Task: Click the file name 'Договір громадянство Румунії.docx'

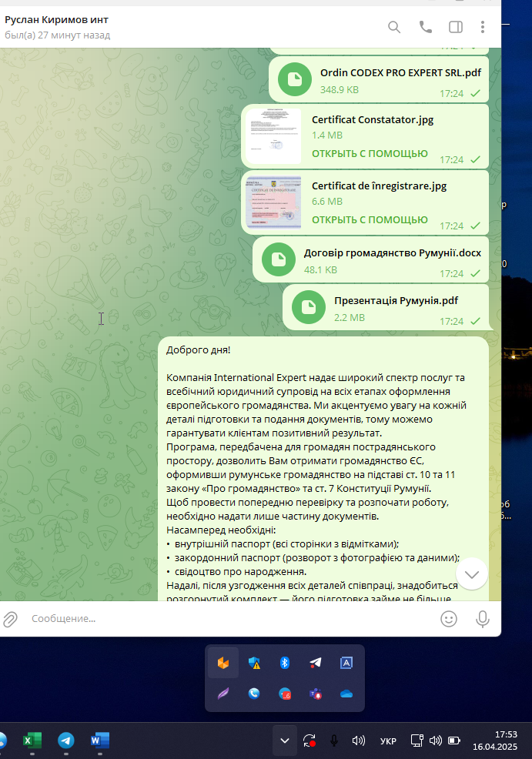Action: pos(392,252)
